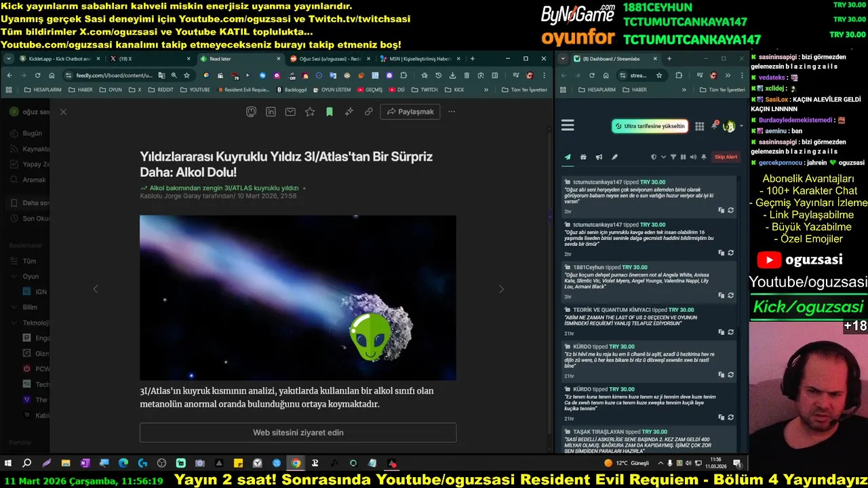The width and height of the screenshot is (868, 488).
Task: Select Bugün in Feedly sidebar
Action: tap(27, 134)
